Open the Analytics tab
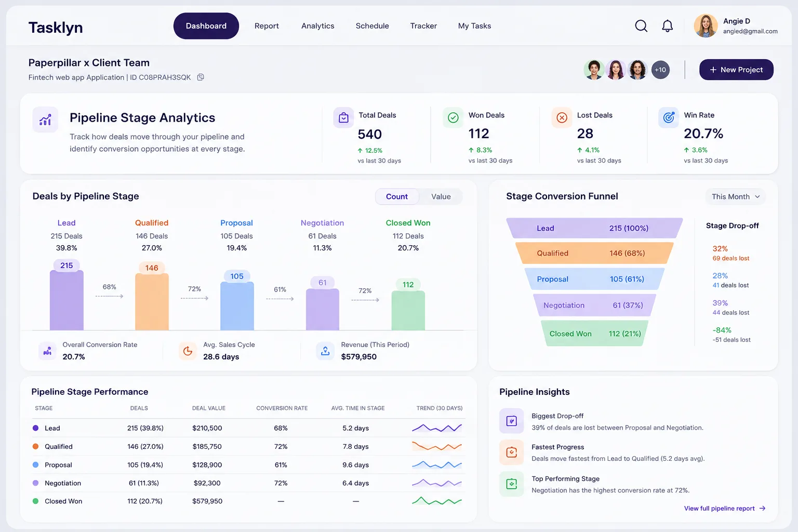Screen dimensions: 798x532 318,26
